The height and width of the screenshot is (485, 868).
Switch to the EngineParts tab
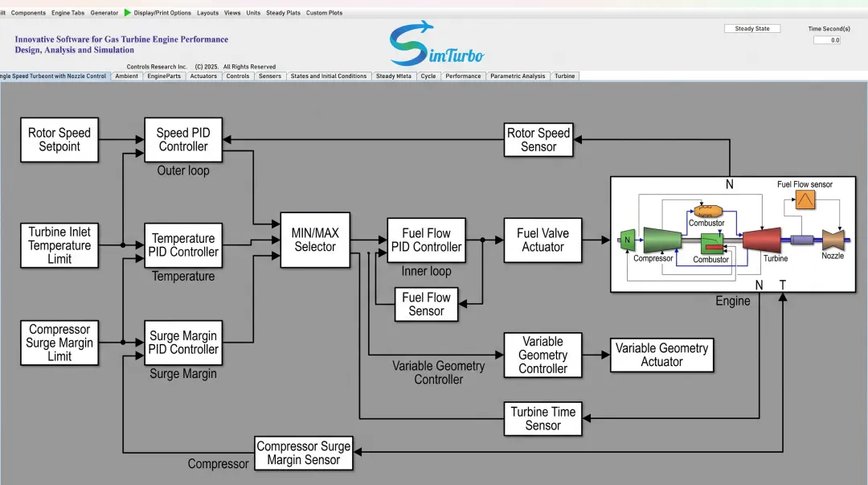[x=164, y=76]
